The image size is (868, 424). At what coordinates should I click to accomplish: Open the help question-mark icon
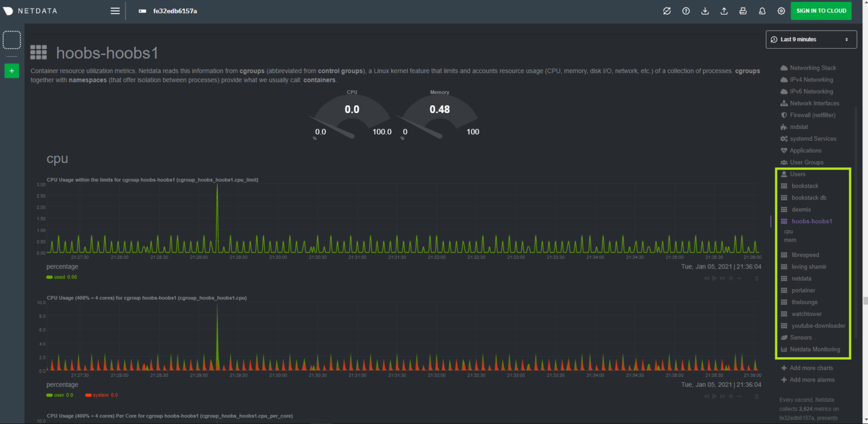685,11
